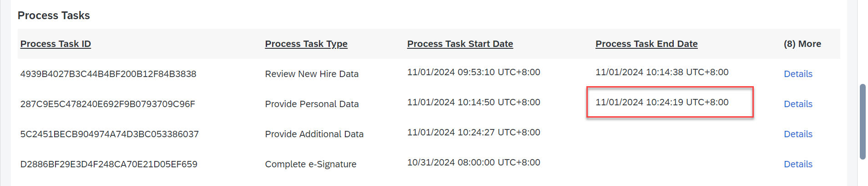Click the Review New Hire Data type cell
The height and width of the screenshot is (186, 868).
click(x=312, y=74)
